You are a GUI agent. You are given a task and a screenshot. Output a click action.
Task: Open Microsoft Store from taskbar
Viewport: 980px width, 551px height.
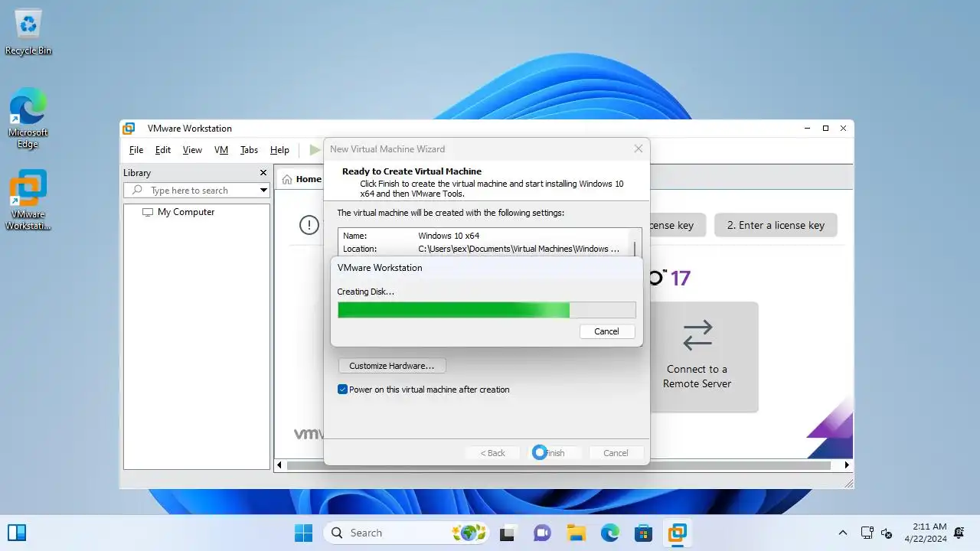click(643, 533)
